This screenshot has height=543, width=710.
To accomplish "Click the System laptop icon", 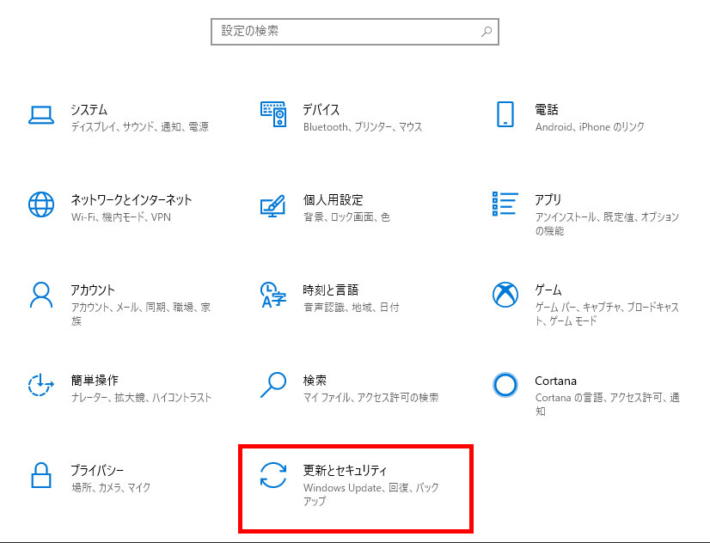I will click(41, 115).
